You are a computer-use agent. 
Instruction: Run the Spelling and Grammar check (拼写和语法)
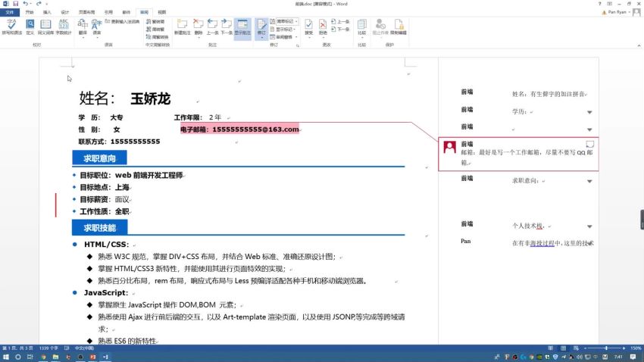click(x=11, y=27)
